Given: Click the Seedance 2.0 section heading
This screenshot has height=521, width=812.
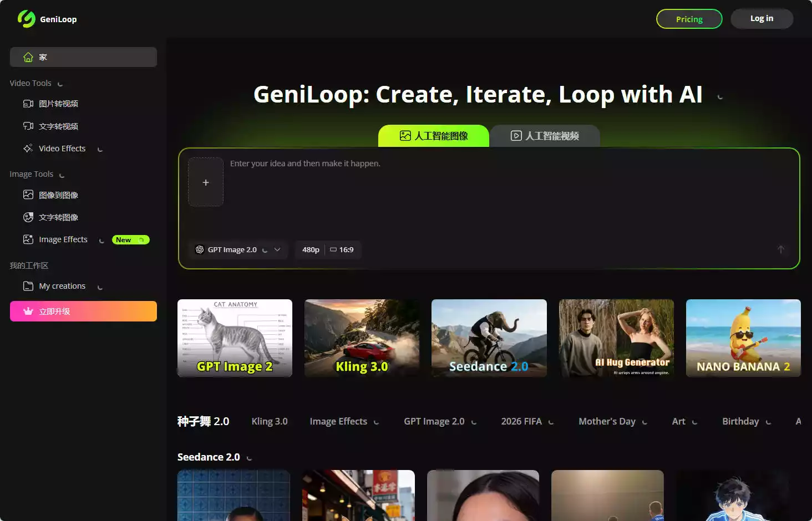Looking at the screenshot, I should pos(209,457).
